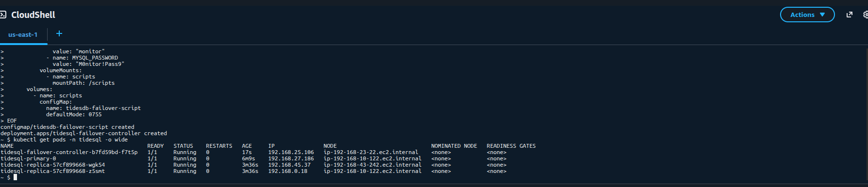Screen dimensions: 868x187
Task: Click the EOF heredoc terminator line
Action: (x=8, y=121)
